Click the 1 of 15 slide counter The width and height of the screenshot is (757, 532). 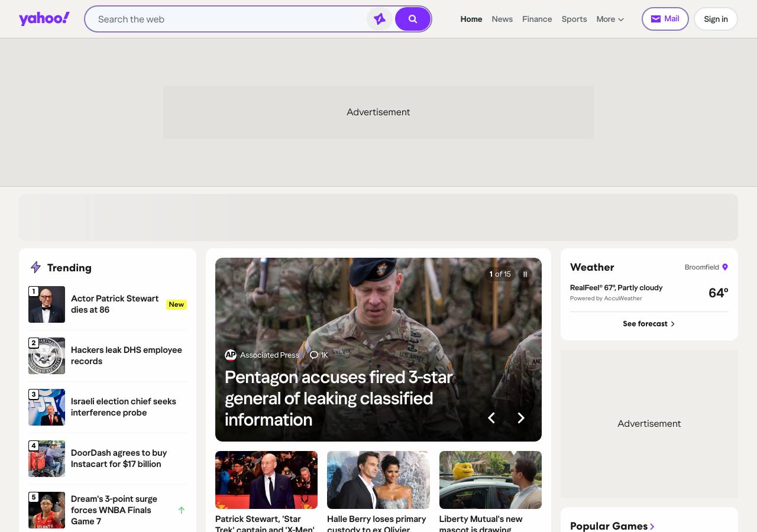click(500, 274)
